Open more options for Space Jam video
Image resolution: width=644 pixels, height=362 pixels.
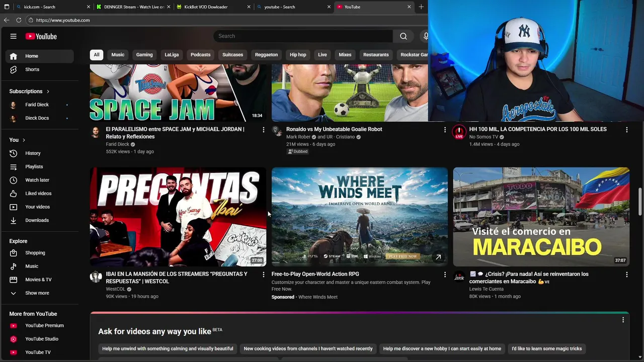click(263, 130)
